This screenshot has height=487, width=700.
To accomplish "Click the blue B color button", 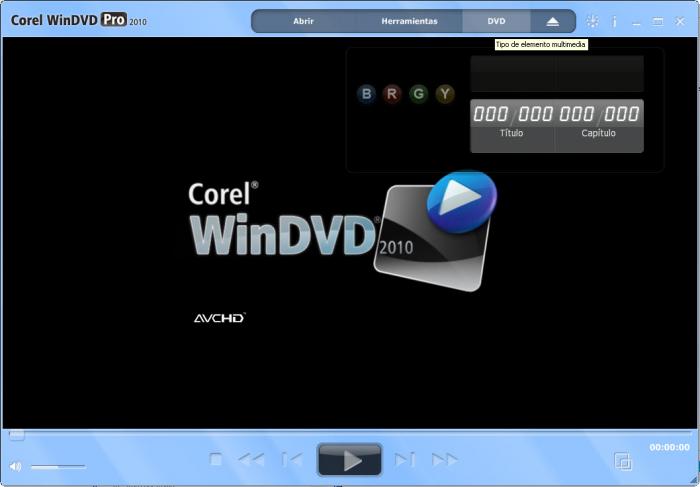I will [367, 94].
